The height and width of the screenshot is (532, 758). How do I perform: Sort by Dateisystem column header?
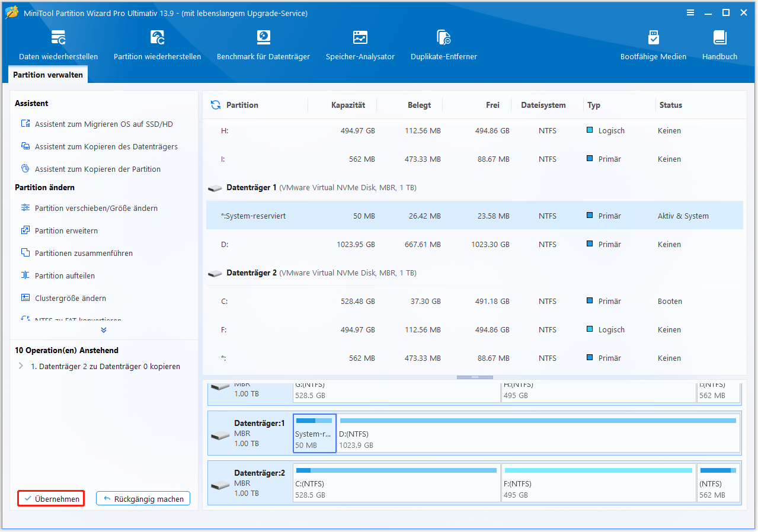543,105
